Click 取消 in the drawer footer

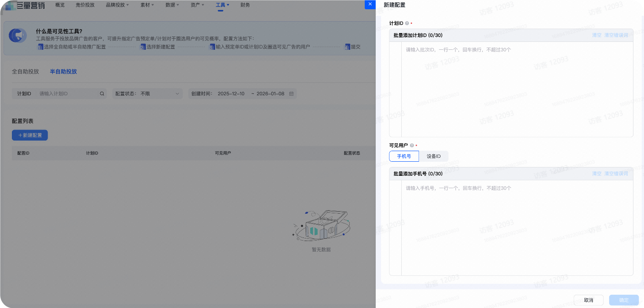[x=588, y=301]
